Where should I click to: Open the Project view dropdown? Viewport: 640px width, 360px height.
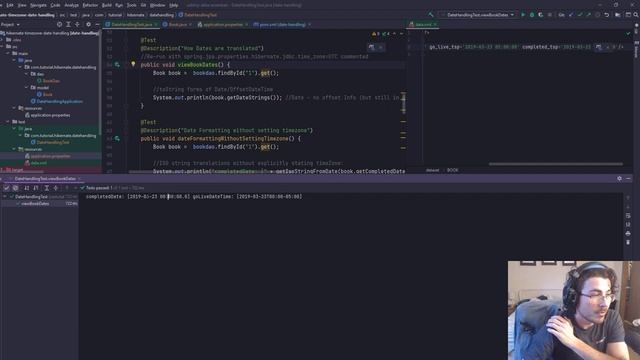tap(10, 24)
